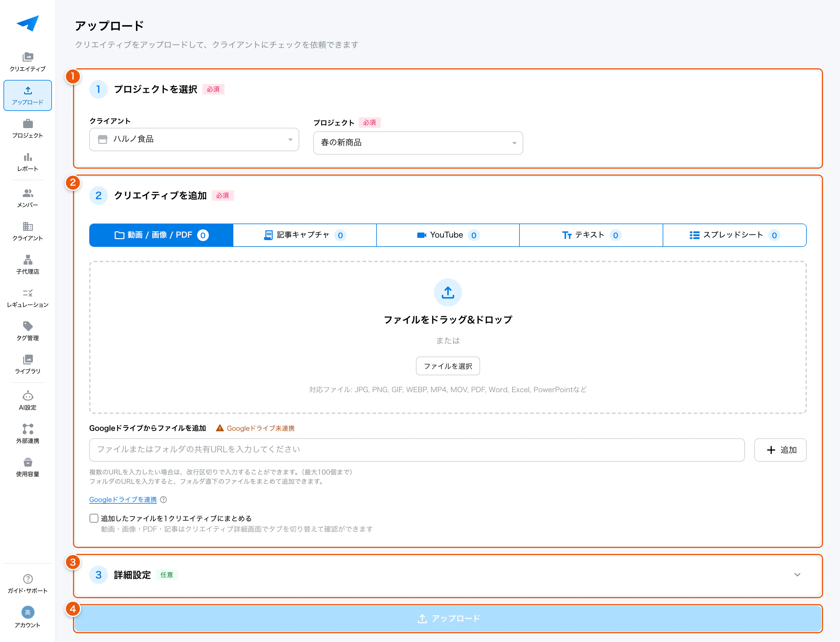The width and height of the screenshot is (840, 642).
Task: Select the 動画 / 画像 / PDF tab
Action: click(161, 235)
